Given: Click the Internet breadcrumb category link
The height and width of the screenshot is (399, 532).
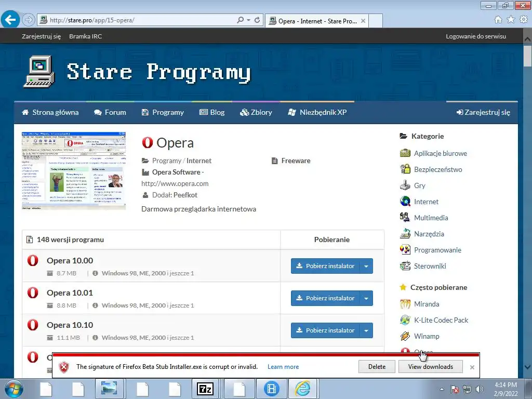Looking at the screenshot, I should click(199, 161).
